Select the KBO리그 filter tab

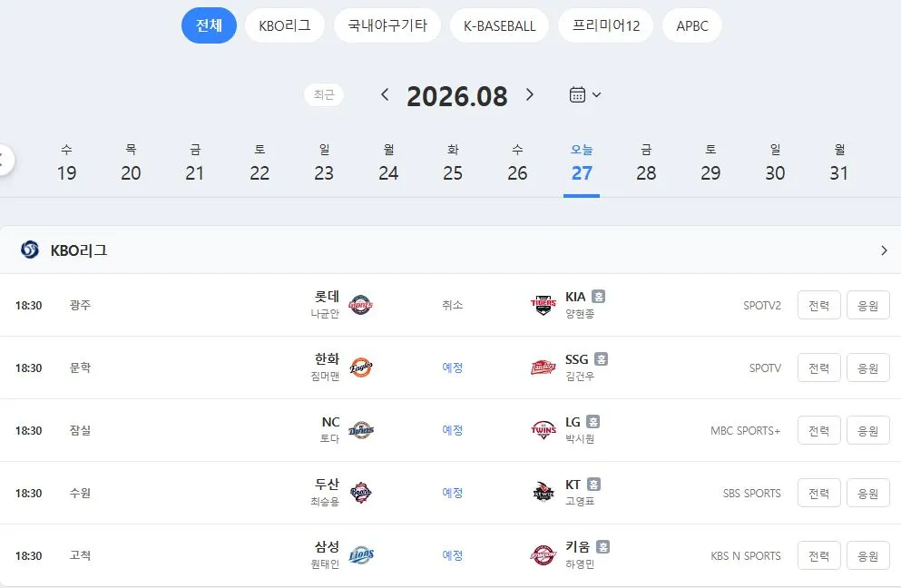[284, 25]
